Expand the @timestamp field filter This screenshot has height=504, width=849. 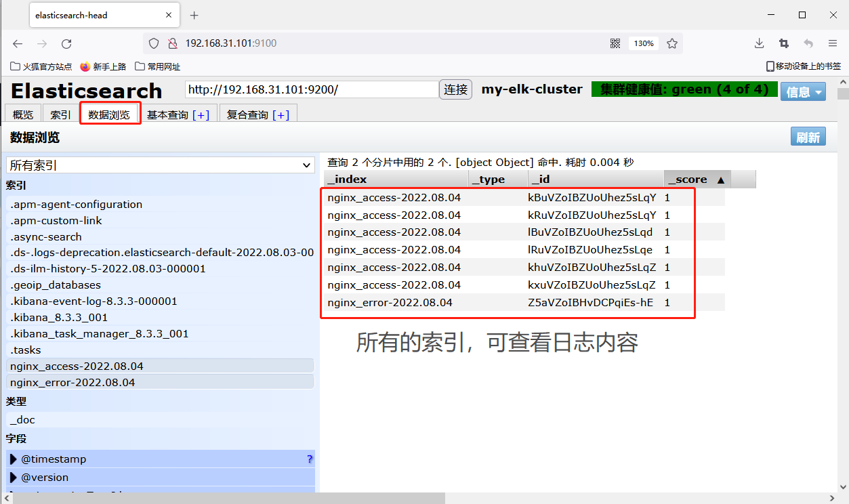(14, 459)
